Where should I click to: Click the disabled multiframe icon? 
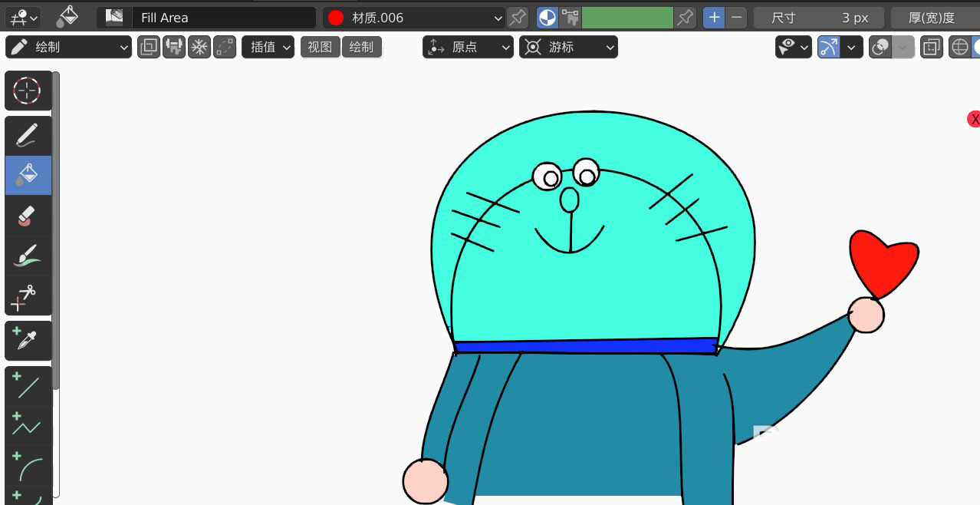click(225, 48)
